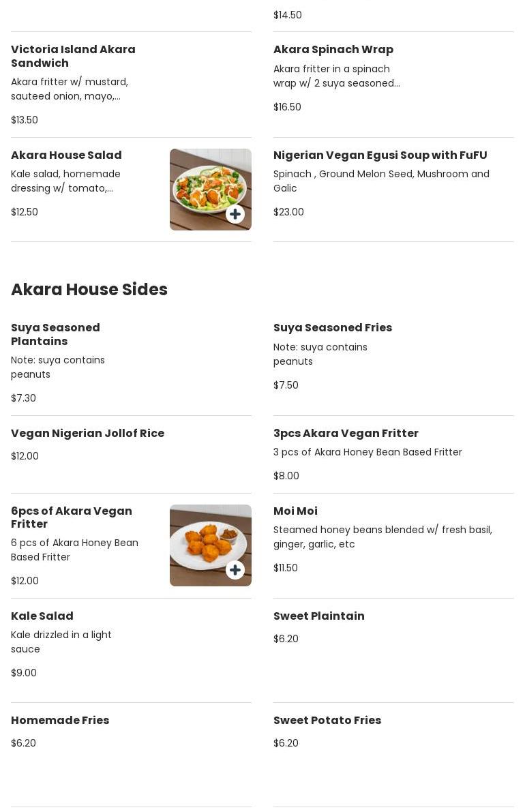This screenshot has width=525, height=812.
Task: Select 3pcs Akara Vegan Fritter item
Action: (x=393, y=454)
